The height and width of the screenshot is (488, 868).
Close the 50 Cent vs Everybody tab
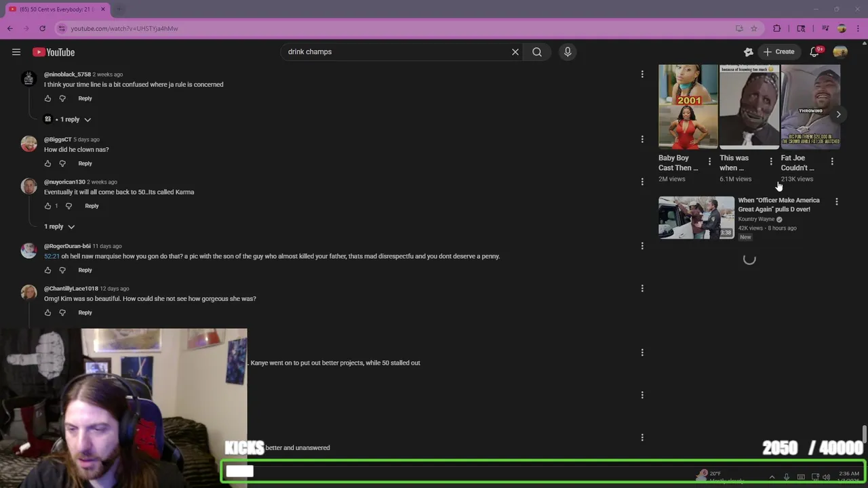coord(103,9)
